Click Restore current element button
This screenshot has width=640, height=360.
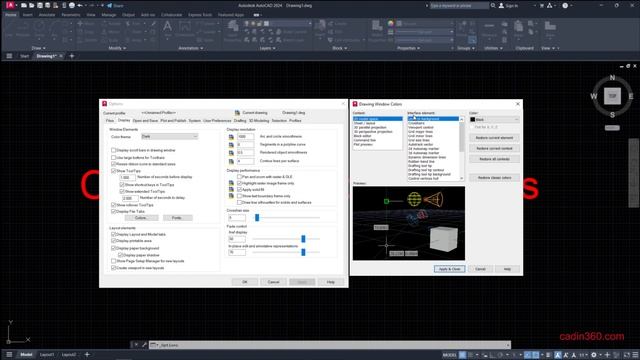pyautogui.click(x=494, y=138)
